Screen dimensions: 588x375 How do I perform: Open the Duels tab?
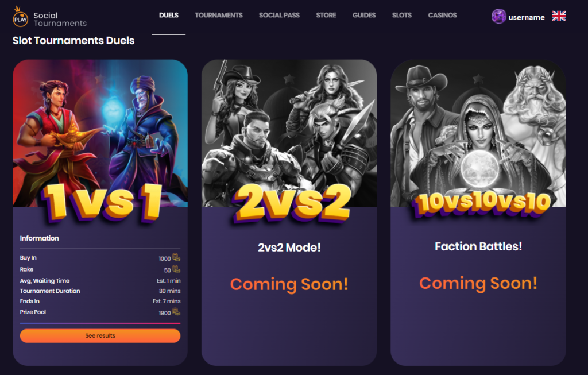pyautogui.click(x=169, y=16)
